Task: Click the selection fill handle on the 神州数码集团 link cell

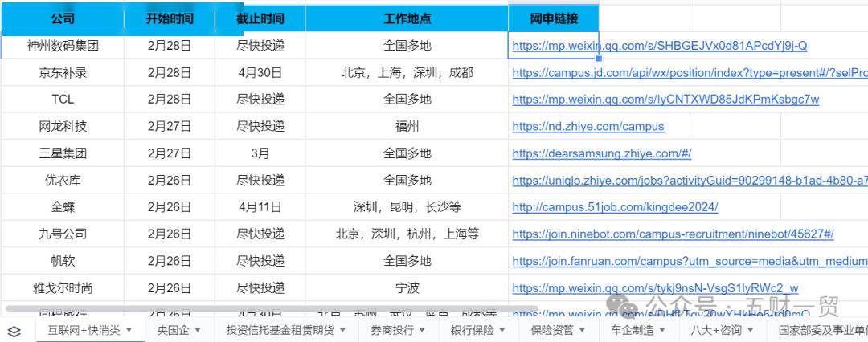Action: 599,58
